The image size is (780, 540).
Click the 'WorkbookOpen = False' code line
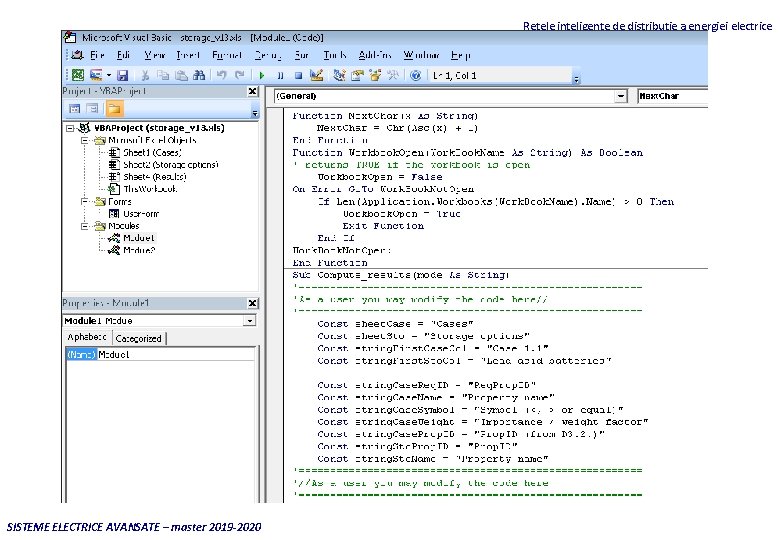pyautogui.click(x=380, y=177)
